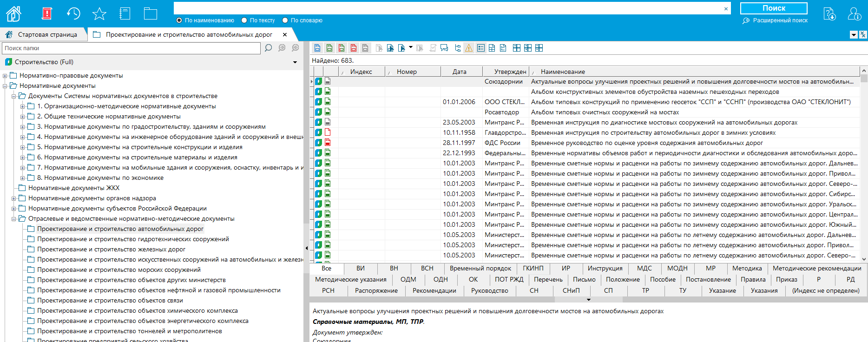Select 'По тексту' search option
868x342 pixels.
coord(244,20)
